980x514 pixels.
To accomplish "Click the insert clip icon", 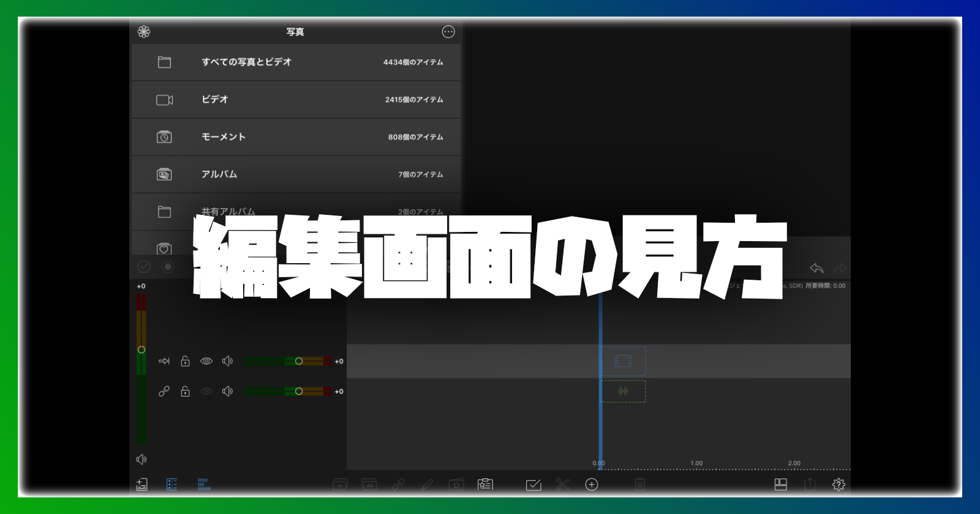I will click(340, 485).
